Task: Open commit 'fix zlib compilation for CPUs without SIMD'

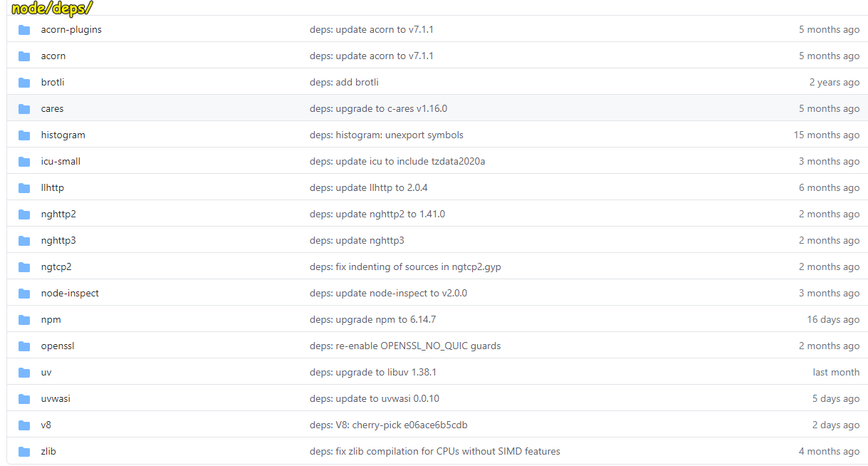Action: pyautogui.click(x=434, y=452)
